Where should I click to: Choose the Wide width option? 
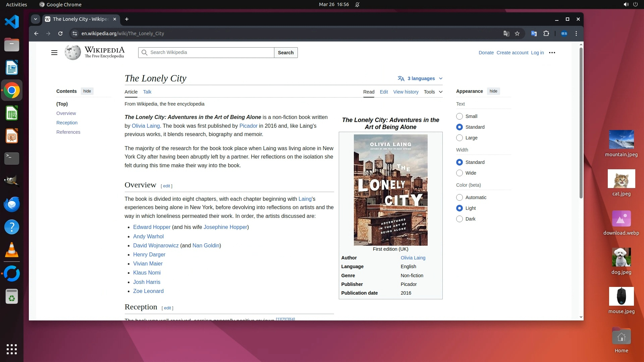click(x=460, y=173)
